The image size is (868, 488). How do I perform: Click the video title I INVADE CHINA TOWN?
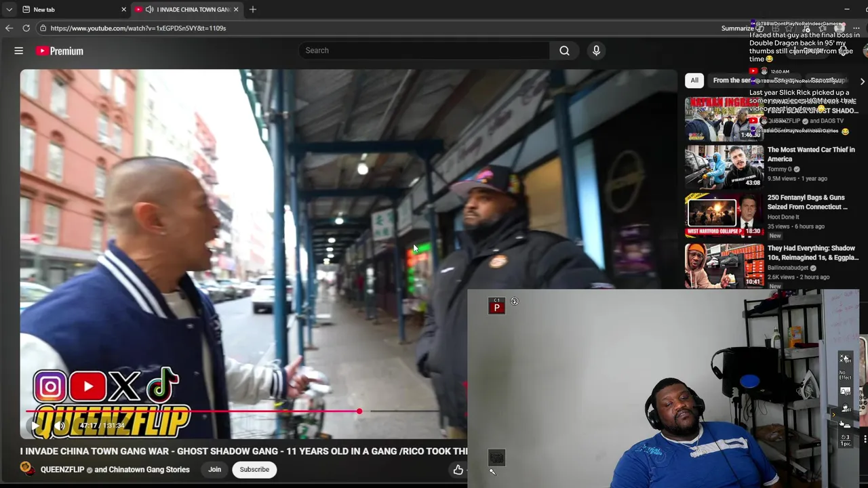point(244,451)
